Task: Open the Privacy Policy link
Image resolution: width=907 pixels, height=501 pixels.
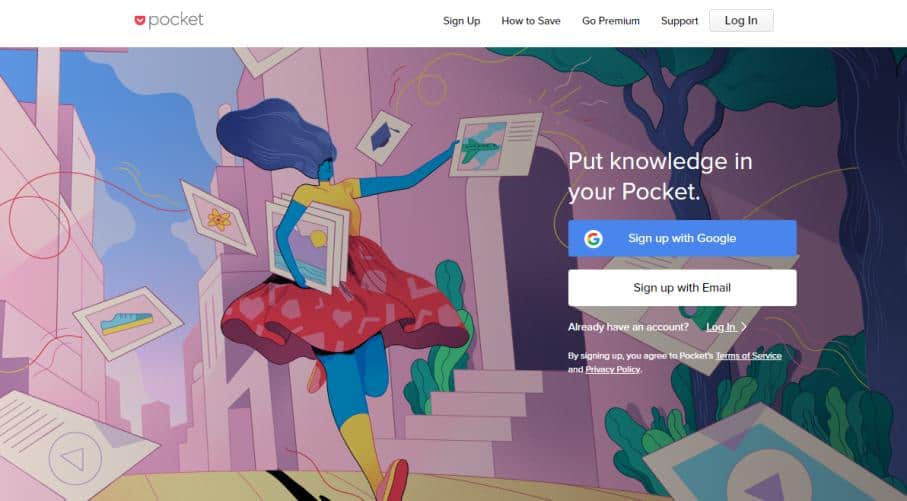Action: (613, 369)
